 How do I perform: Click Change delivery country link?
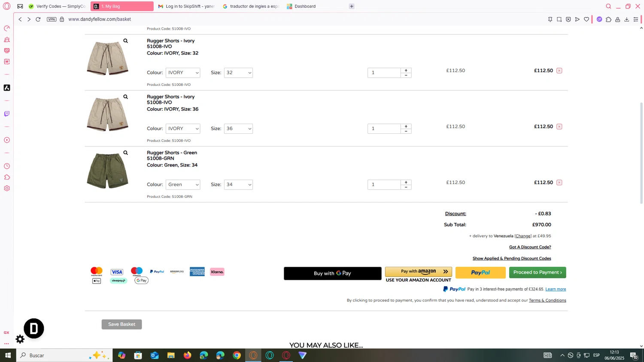[x=523, y=236]
